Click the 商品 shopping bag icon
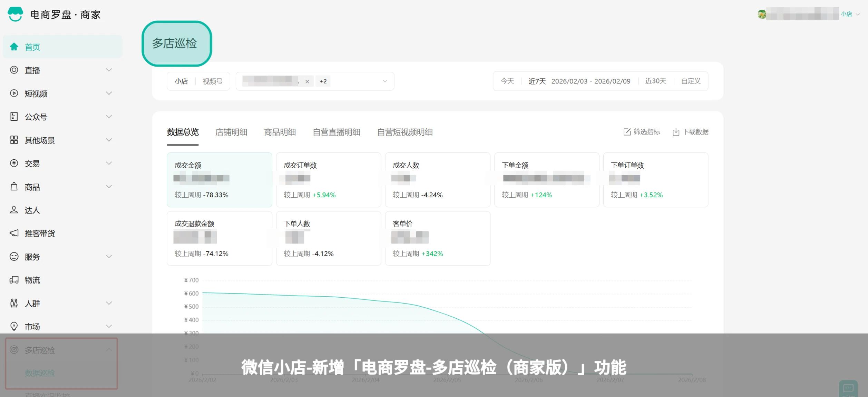This screenshot has width=868, height=397. click(14, 187)
